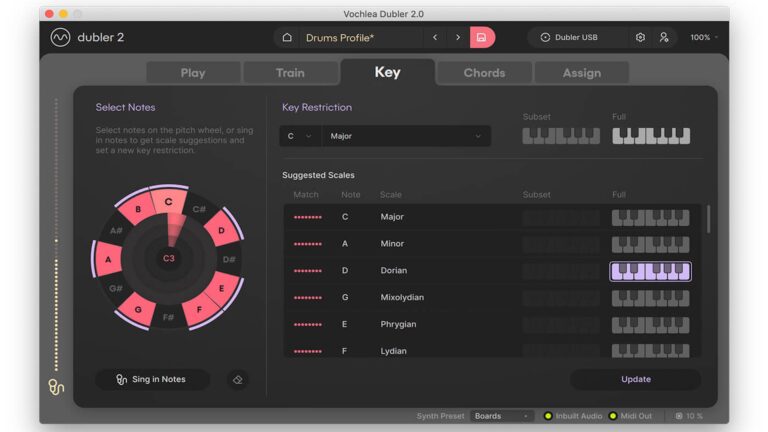768x432 pixels.
Task: Switch to the Chords tab
Action: tap(484, 73)
